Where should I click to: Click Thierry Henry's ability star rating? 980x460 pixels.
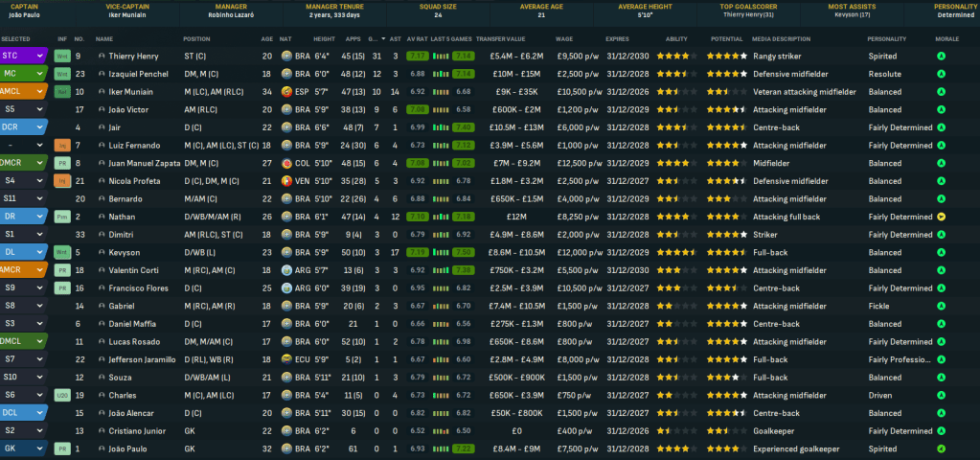[x=673, y=57]
